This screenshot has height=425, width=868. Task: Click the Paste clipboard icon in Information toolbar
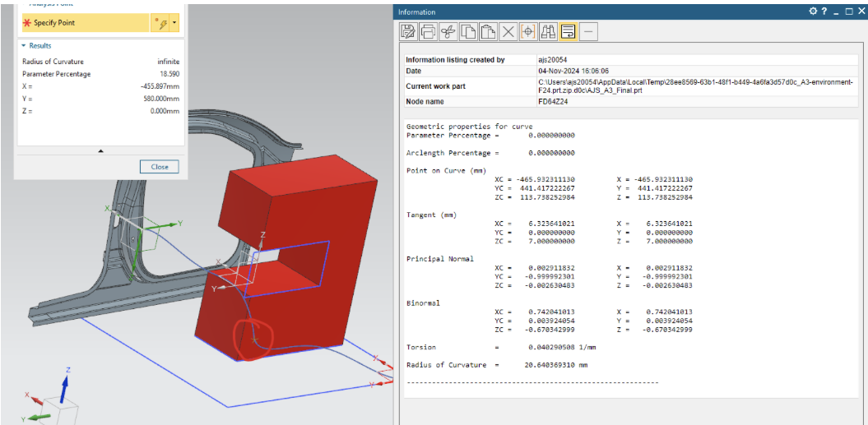point(488,32)
